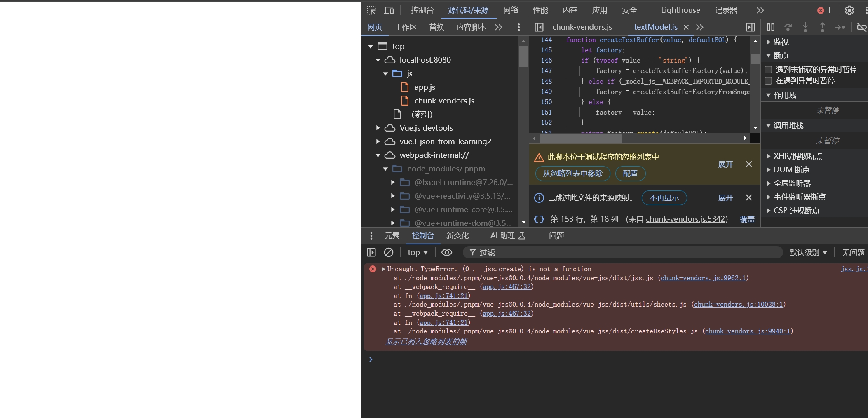Open app.js file in the tree
The height and width of the screenshot is (418, 868).
(425, 87)
